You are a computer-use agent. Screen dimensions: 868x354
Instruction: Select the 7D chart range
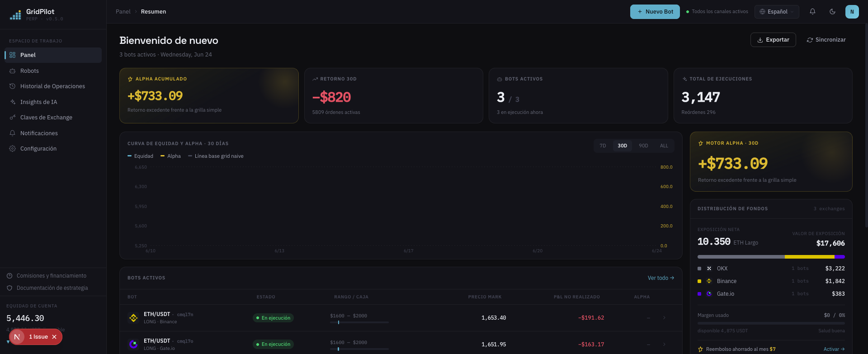pos(603,146)
